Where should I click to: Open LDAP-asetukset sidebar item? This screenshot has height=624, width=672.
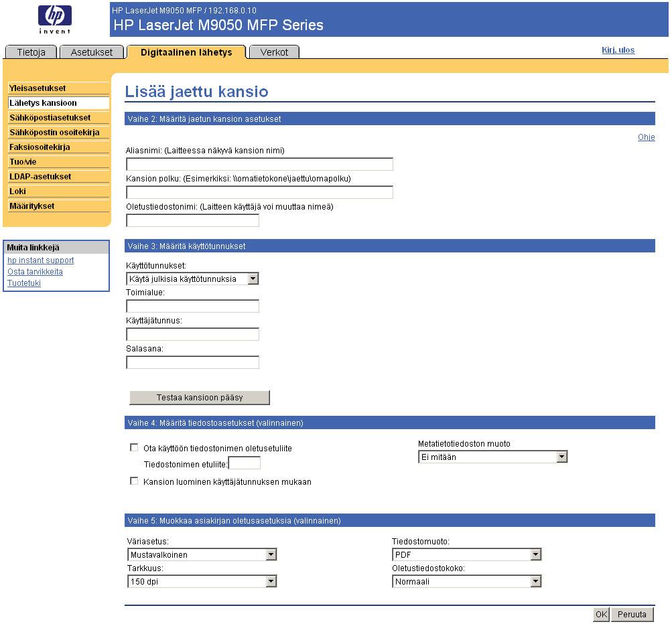(58, 177)
